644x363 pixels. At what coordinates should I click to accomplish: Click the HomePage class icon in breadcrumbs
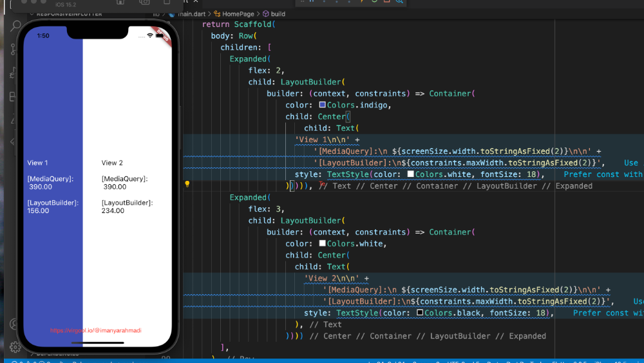(x=217, y=14)
